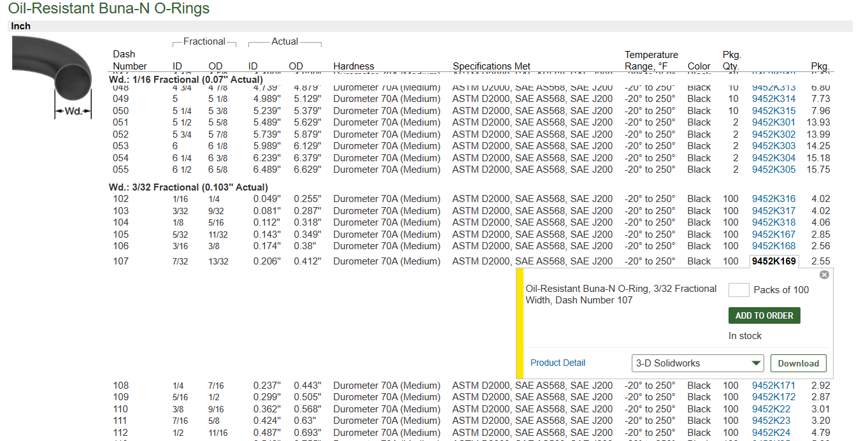Click part number 9452K301

pos(773,122)
